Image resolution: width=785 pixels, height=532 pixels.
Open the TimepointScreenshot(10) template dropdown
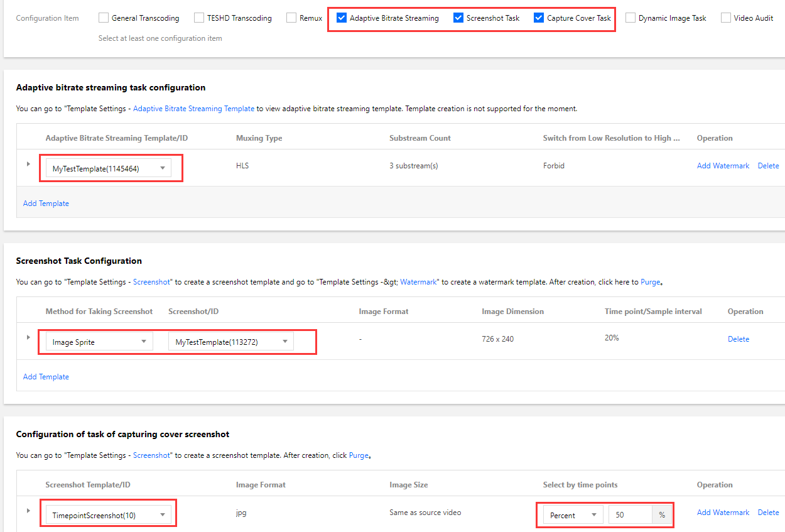coord(108,515)
